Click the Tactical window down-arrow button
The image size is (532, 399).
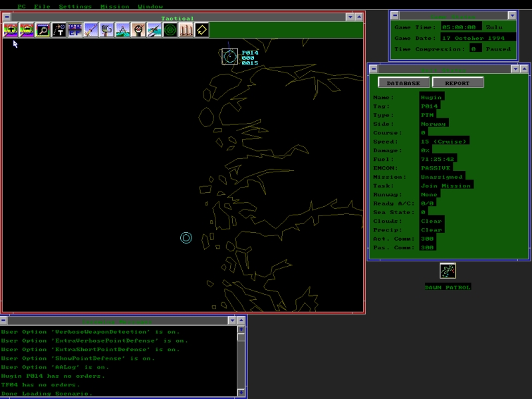click(x=350, y=17)
